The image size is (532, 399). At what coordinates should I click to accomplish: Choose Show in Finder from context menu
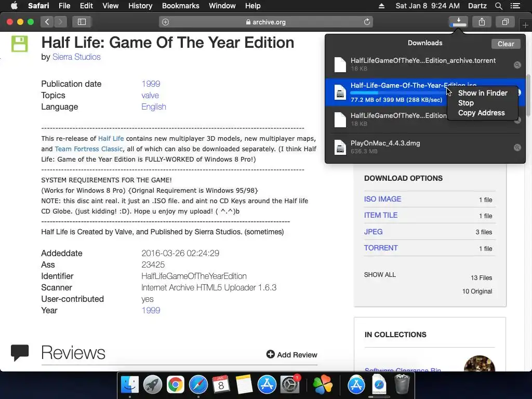pos(483,93)
